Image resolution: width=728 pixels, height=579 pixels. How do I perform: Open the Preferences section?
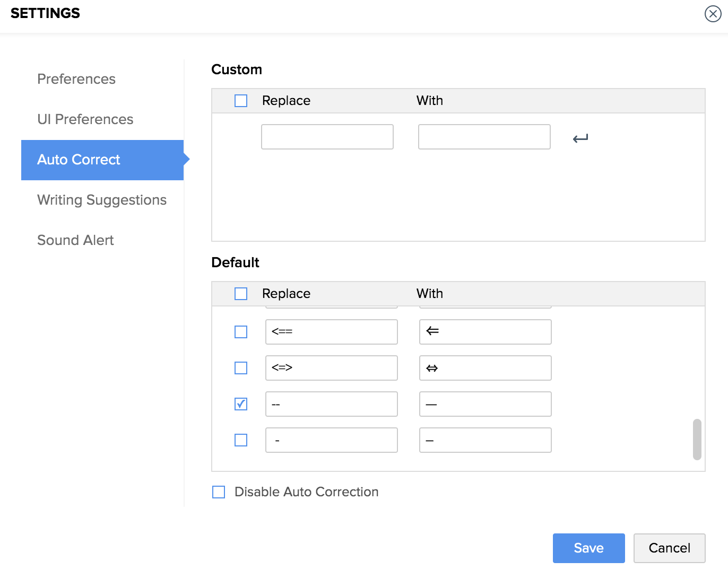76,79
